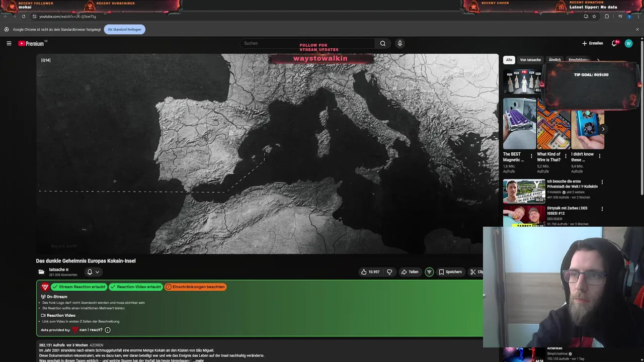Viewport: 644px width, 362px height.
Task: Click Stream Reaction erlaubt badge
Action: (78, 287)
